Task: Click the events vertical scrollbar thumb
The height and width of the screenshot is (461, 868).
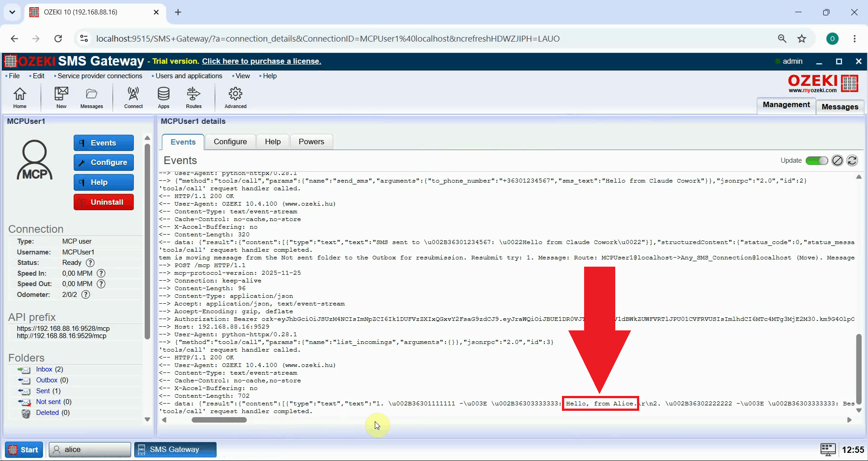Action: [x=859, y=368]
